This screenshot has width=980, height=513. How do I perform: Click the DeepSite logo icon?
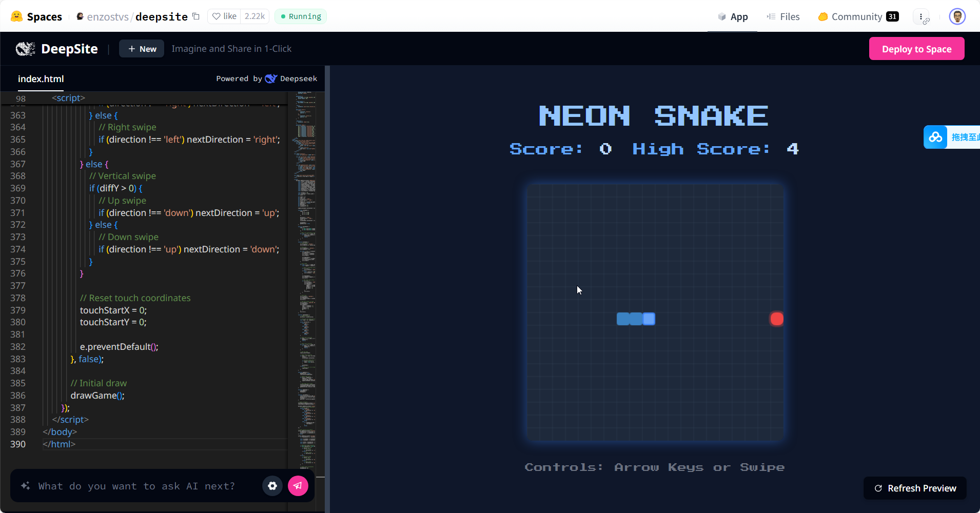coord(26,49)
